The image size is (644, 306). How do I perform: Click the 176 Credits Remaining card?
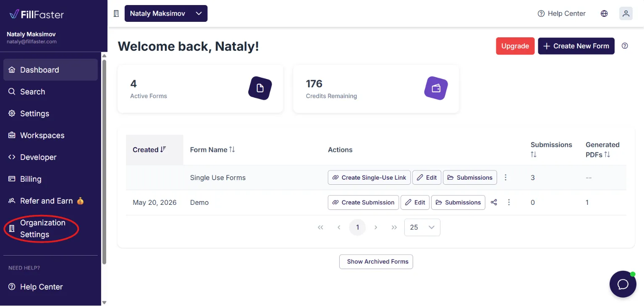coord(376,89)
